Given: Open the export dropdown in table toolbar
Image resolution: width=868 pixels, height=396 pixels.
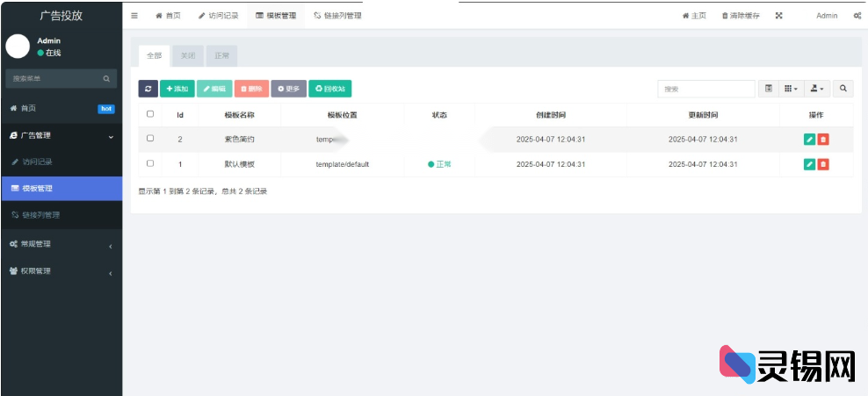Looking at the screenshot, I should click(x=816, y=89).
